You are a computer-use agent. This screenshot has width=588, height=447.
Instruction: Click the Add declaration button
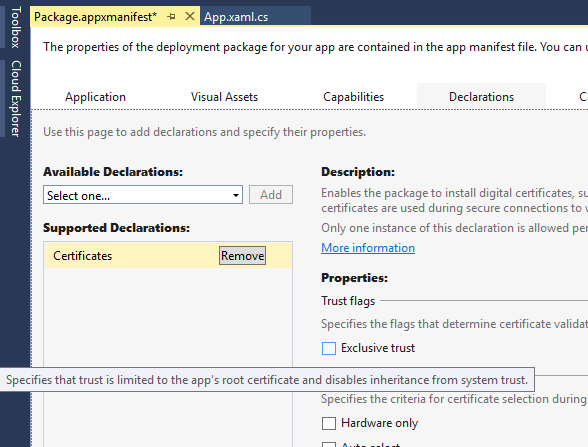click(x=271, y=195)
